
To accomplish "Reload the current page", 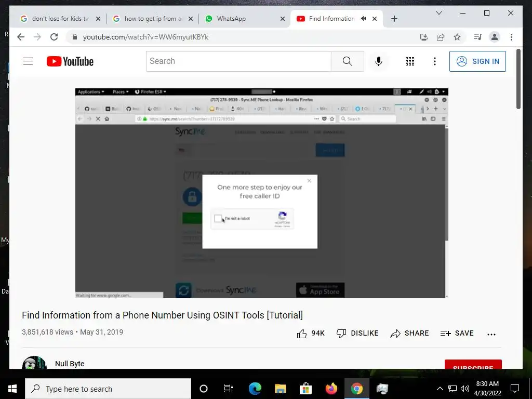I will [x=54, y=37].
